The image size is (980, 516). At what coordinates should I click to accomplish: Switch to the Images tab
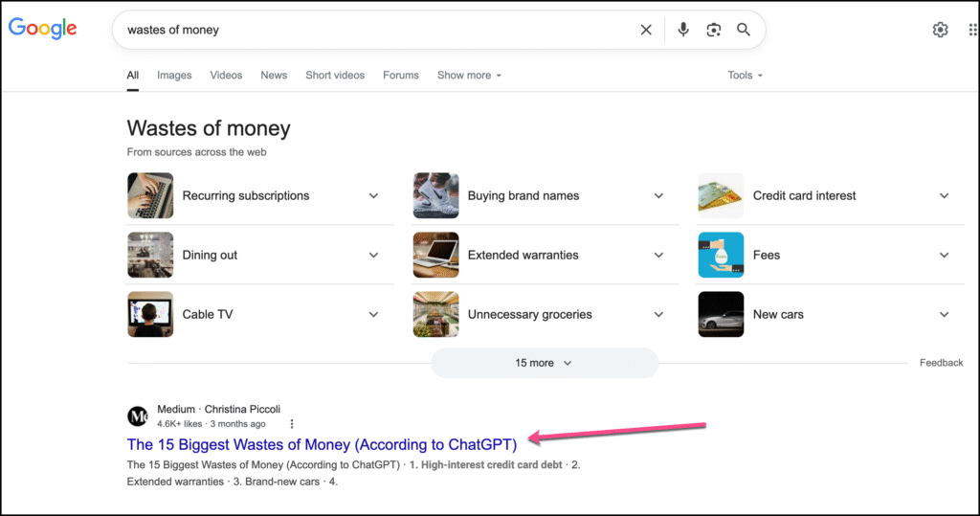[x=174, y=76]
